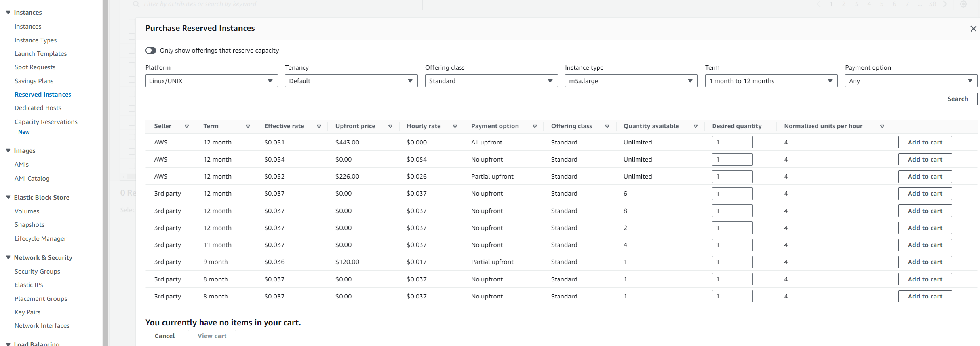The width and height of the screenshot is (980, 346).
Task: Open AMI Catalog in the sidebar
Action: (32, 178)
